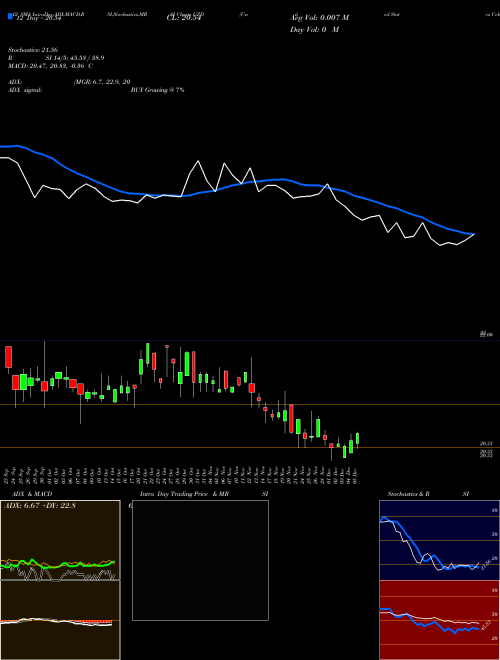Viewport: 500px width, 660px height.
Task: Click the 'ADX: 6.67 +DY: 22.8' readout
Action: point(40,506)
